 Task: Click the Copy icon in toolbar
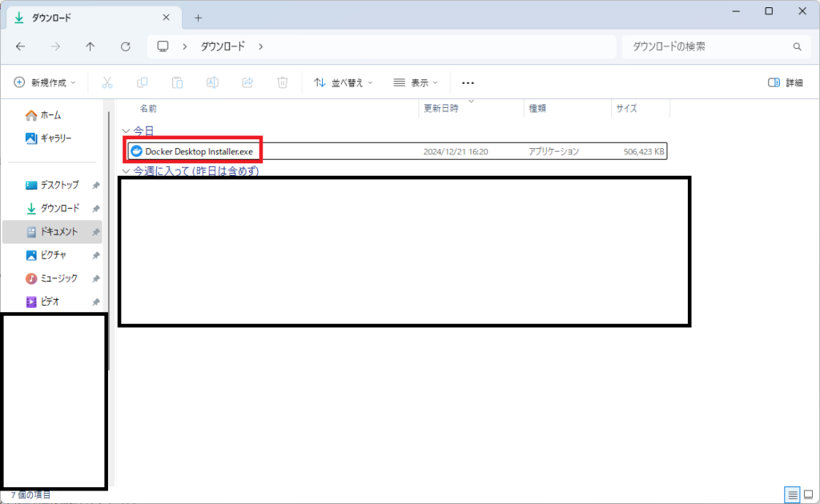[x=143, y=82]
